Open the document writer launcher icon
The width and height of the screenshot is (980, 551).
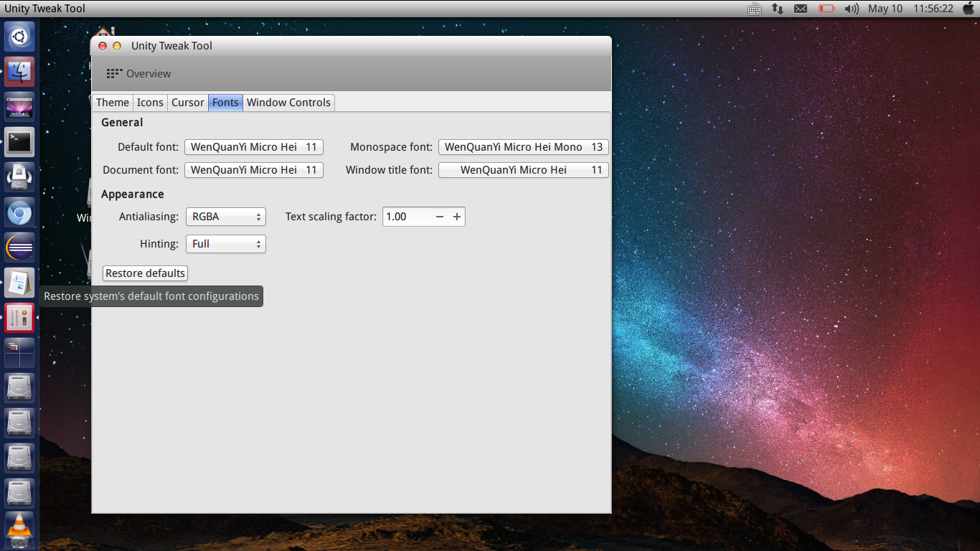pyautogui.click(x=19, y=283)
